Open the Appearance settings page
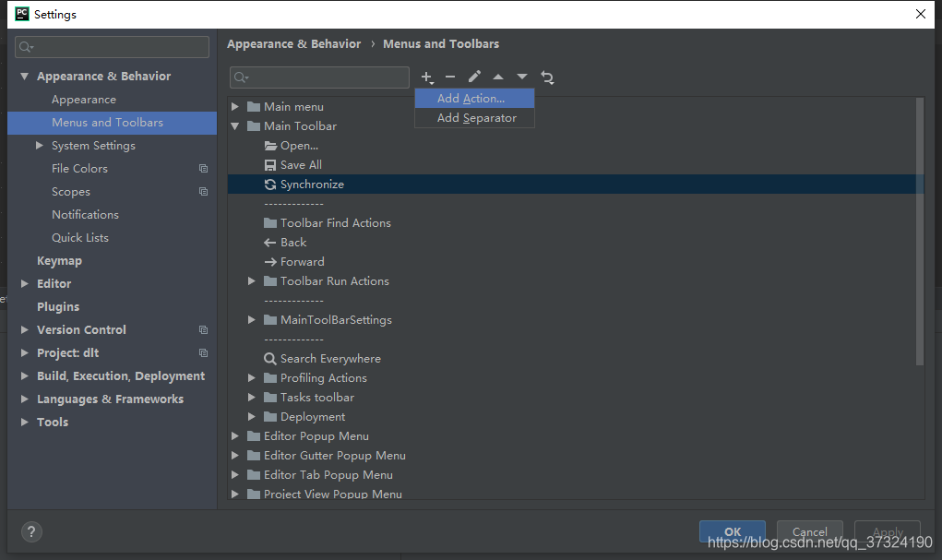The image size is (942, 560). coord(84,100)
